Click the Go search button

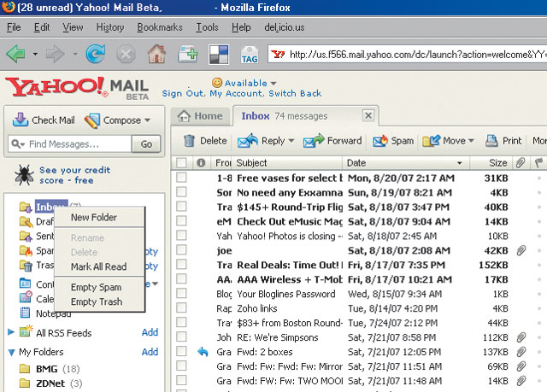pyautogui.click(x=146, y=144)
